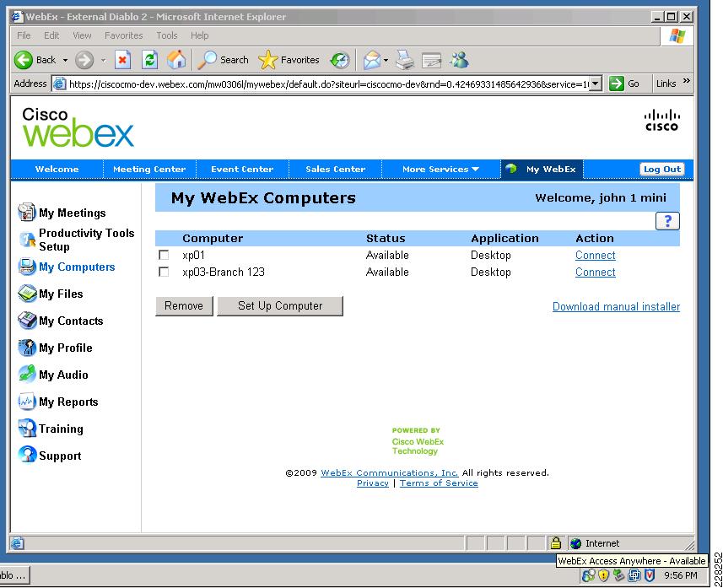Go to the Home page icon
This screenshot has width=723, height=588.
point(176,60)
